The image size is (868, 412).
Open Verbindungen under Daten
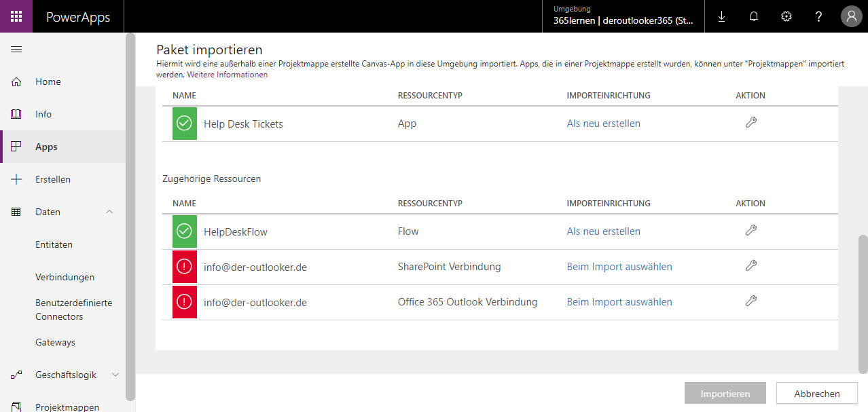[x=65, y=277]
